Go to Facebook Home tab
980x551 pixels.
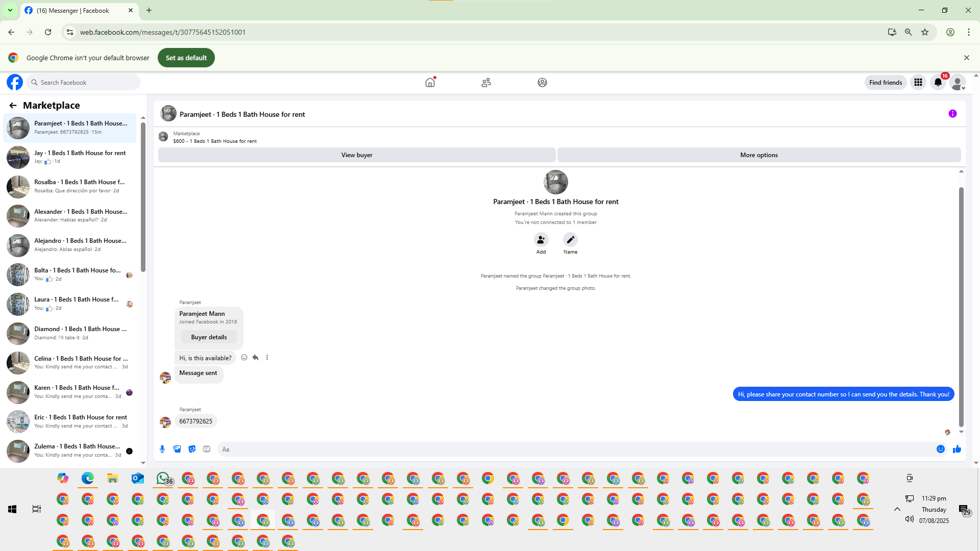pyautogui.click(x=430, y=82)
